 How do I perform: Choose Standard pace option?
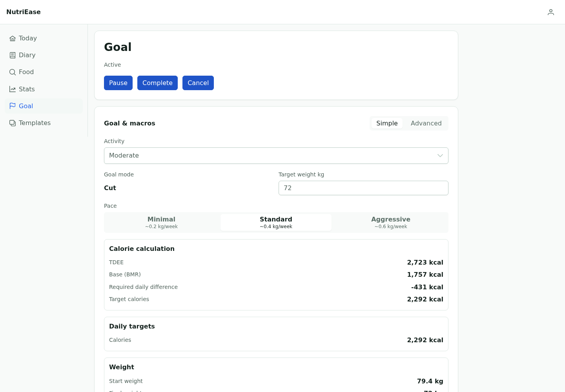(276, 223)
